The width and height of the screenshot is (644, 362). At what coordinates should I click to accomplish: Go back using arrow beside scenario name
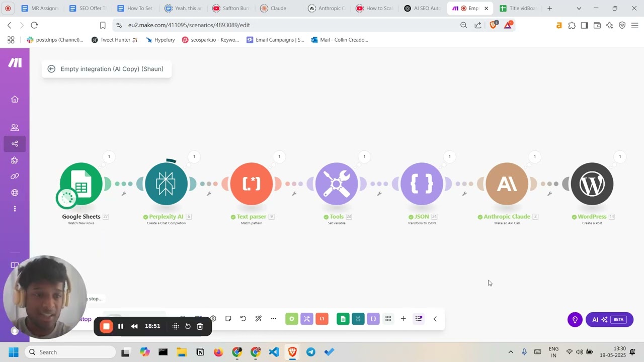click(51, 69)
